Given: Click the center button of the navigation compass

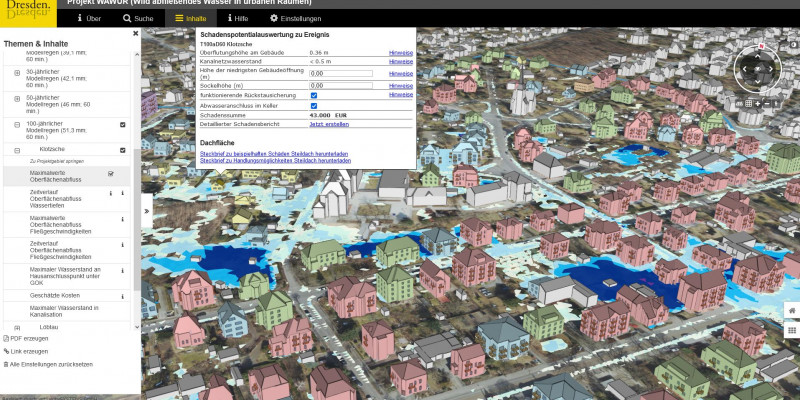Looking at the screenshot, I should [x=758, y=69].
